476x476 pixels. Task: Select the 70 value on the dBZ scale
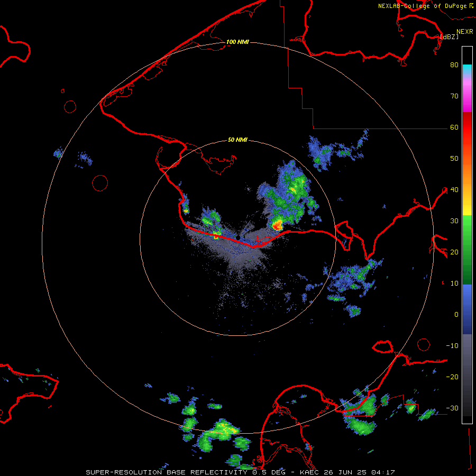point(454,96)
